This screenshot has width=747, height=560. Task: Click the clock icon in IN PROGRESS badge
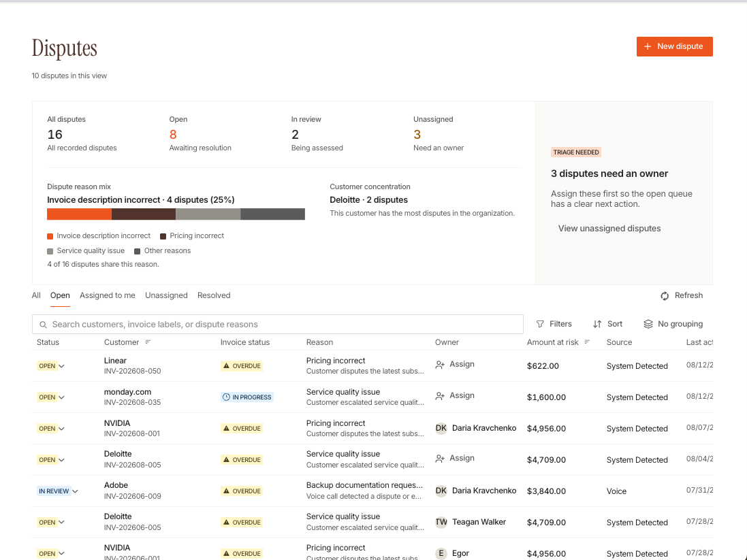point(226,397)
